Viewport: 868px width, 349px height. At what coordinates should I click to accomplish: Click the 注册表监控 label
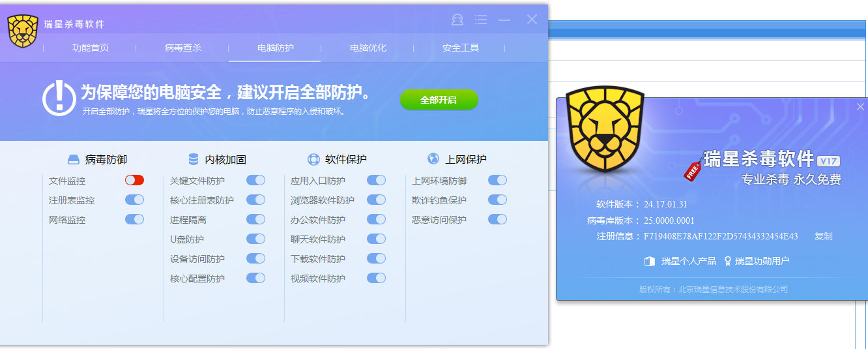click(x=72, y=200)
